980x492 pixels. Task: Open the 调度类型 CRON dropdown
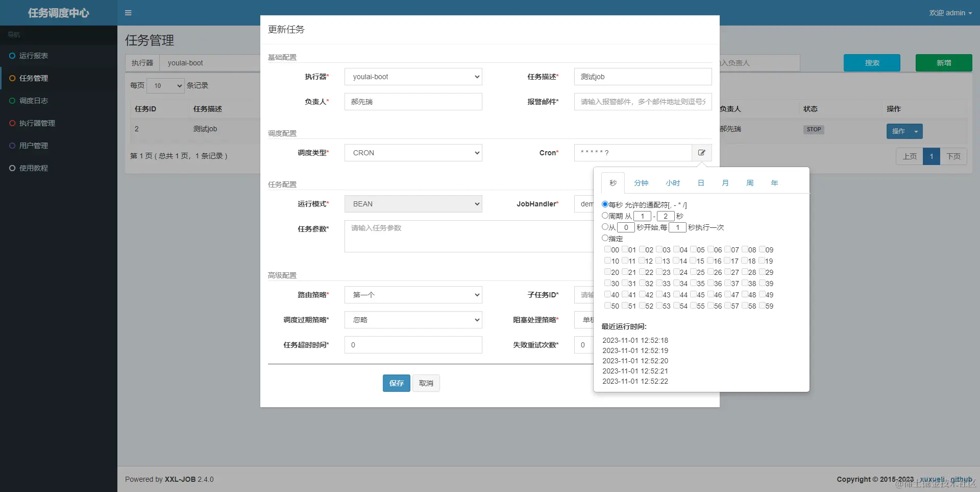[x=413, y=153]
